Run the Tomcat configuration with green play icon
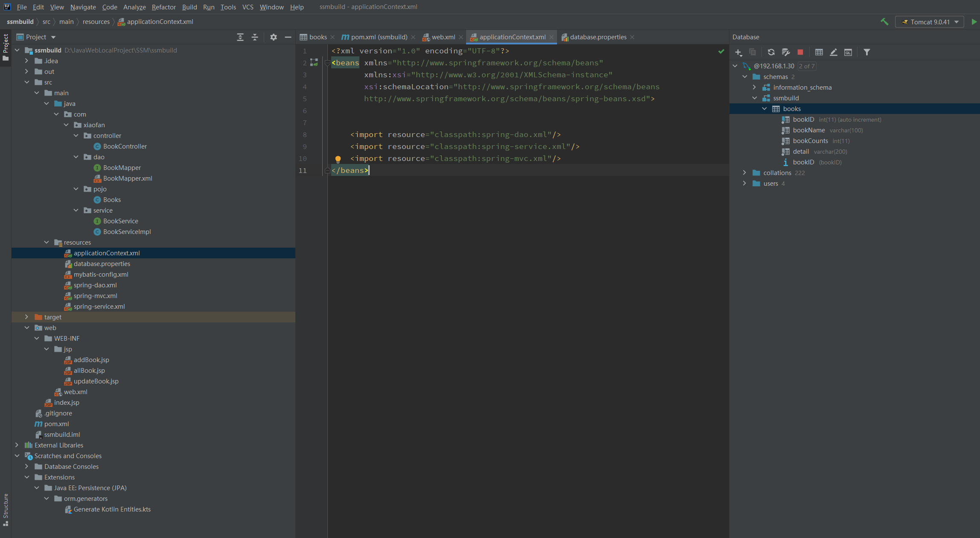The image size is (980, 538). click(x=974, y=22)
